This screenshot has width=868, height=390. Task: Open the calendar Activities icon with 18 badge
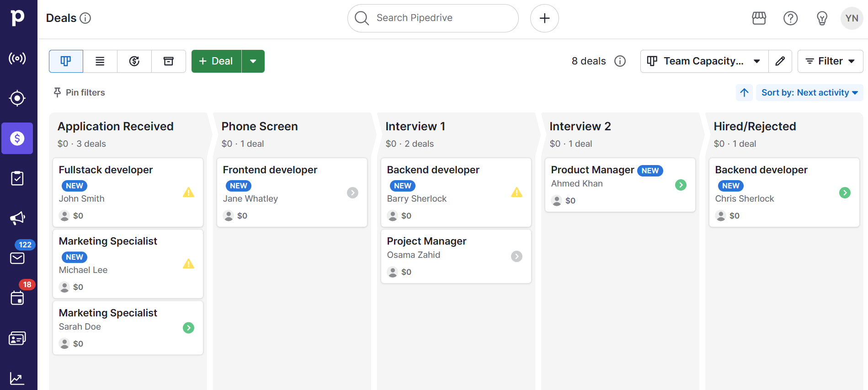[x=17, y=298]
